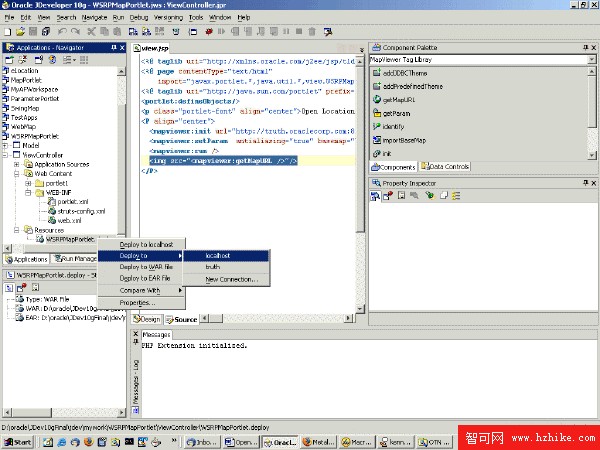Open the File menu
This screenshot has width=600, height=450.
9,18
